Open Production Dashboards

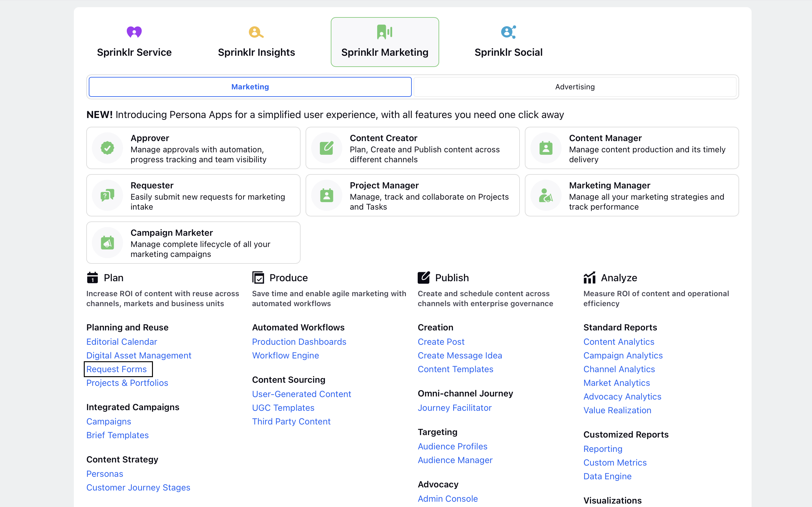pyautogui.click(x=299, y=342)
